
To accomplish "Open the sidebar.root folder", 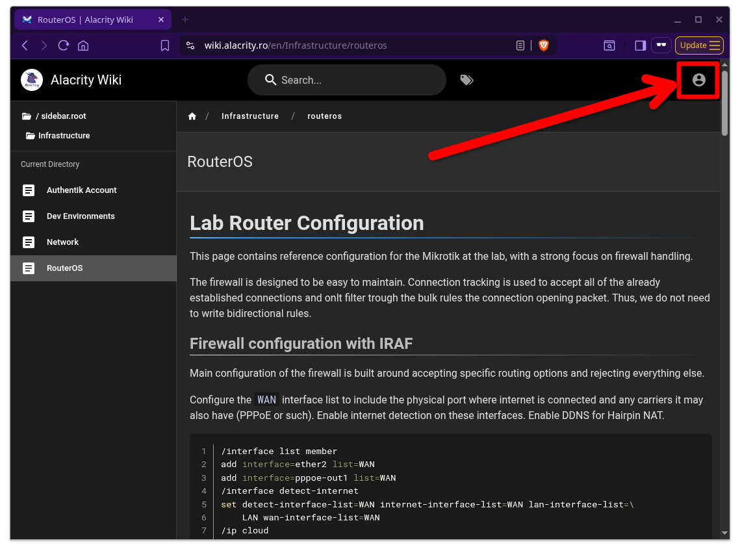I will coord(55,116).
